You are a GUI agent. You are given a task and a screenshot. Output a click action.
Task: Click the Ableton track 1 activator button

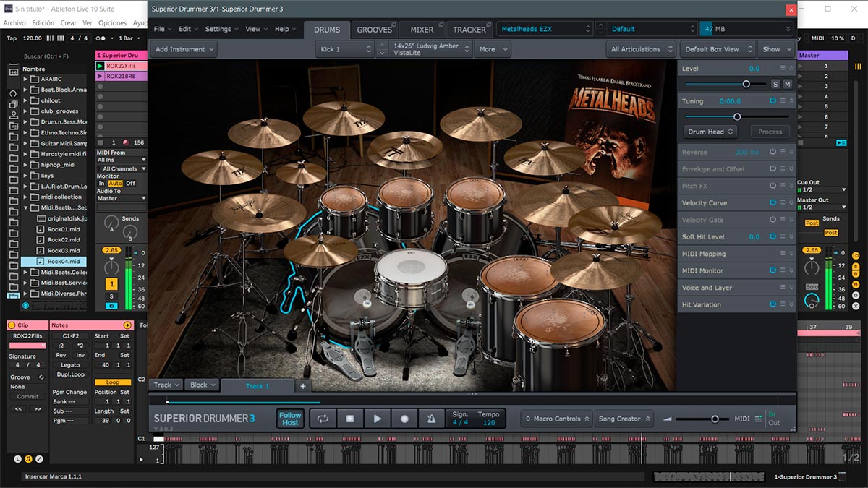[x=112, y=285]
